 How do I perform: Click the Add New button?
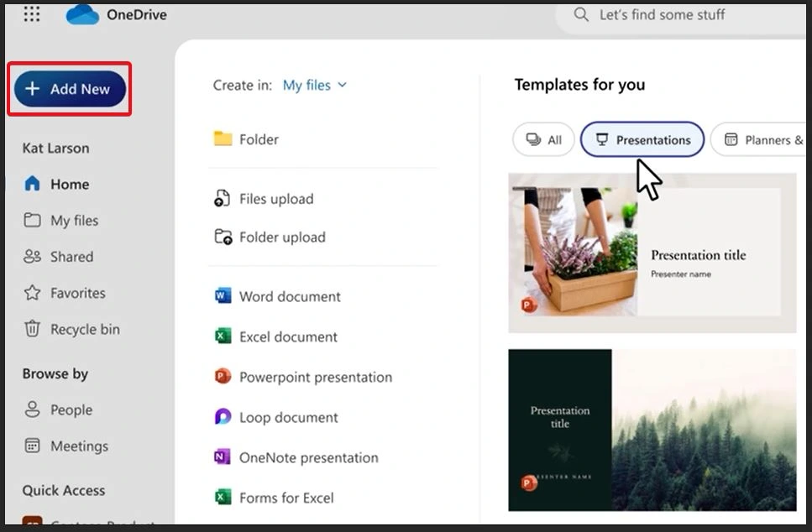coord(70,89)
